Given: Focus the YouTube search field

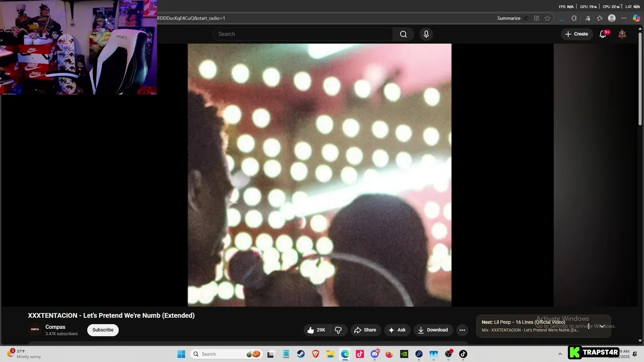Looking at the screenshot, I should [303, 34].
